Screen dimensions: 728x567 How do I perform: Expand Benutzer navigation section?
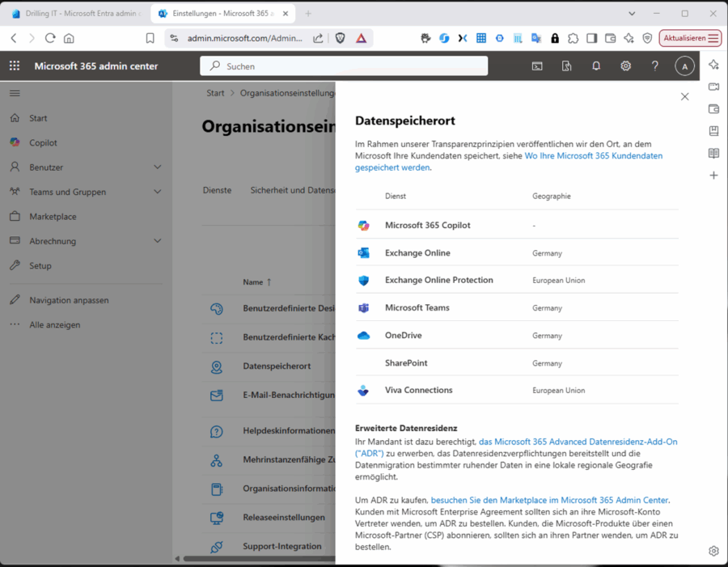(158, 167)
